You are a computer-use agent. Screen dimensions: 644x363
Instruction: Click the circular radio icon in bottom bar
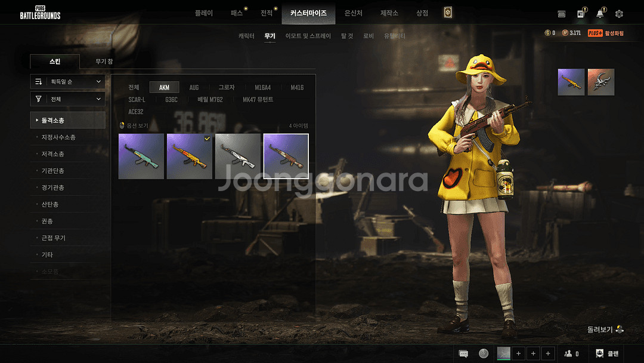pyautogui.click(x=484, y=353)
